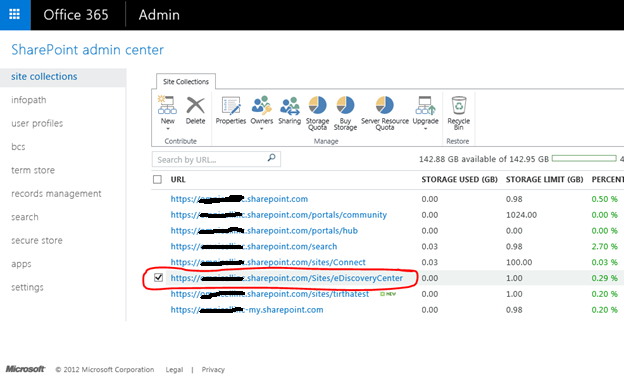Screen dimensions: 640x382
Task: Toggle the select-all checkbox beside URL header
Action: pos(157,180)
